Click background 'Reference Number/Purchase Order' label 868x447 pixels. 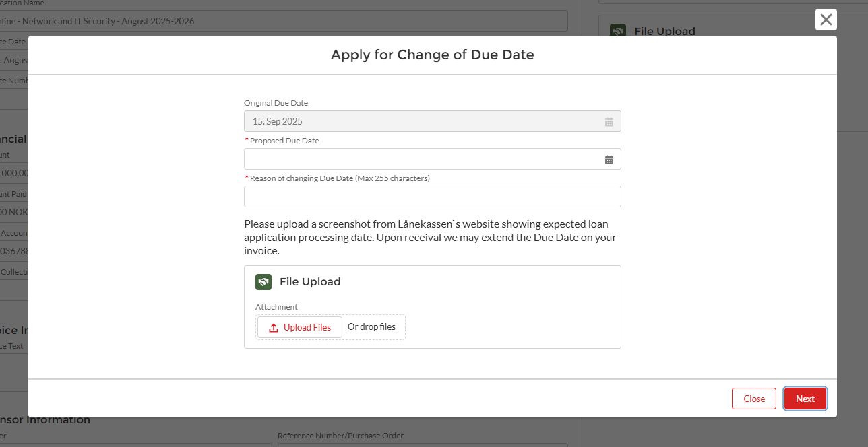click(340, 436)
